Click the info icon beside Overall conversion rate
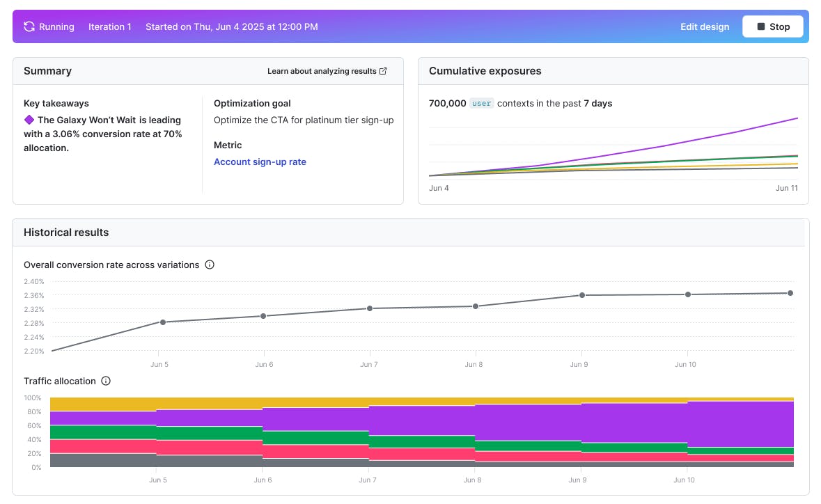 point(210,265)
